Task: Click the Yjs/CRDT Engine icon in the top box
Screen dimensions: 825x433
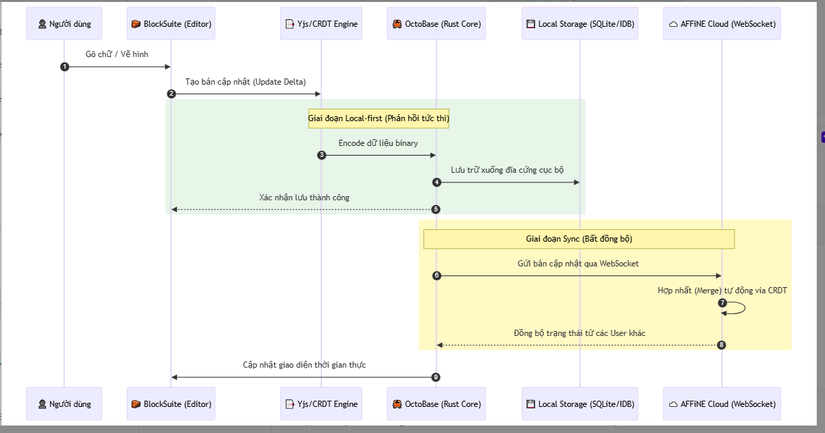Action: (289, 22)
